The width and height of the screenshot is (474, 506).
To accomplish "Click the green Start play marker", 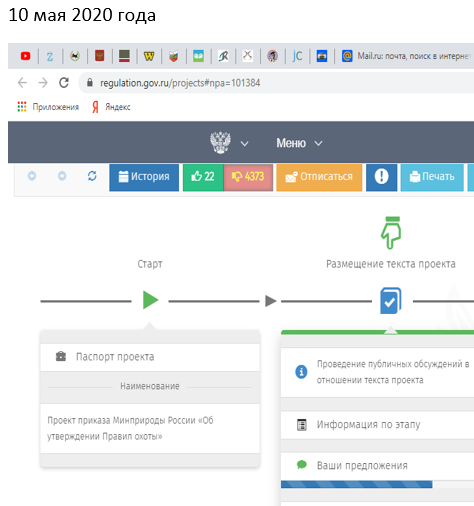I will click(150, 300).
